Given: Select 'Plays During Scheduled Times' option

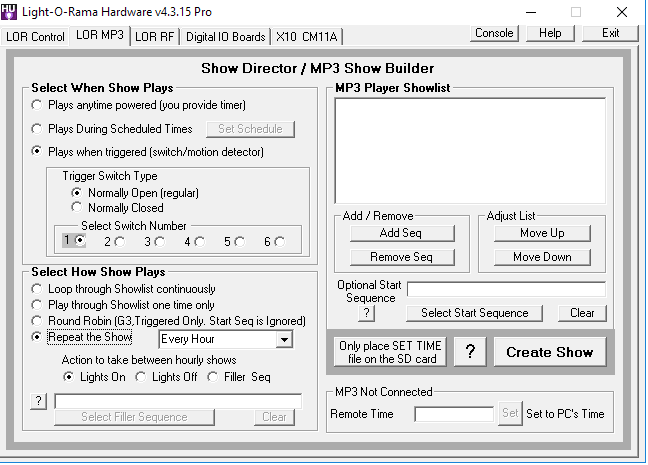Looking at the screenshot, I should [38, 129].
